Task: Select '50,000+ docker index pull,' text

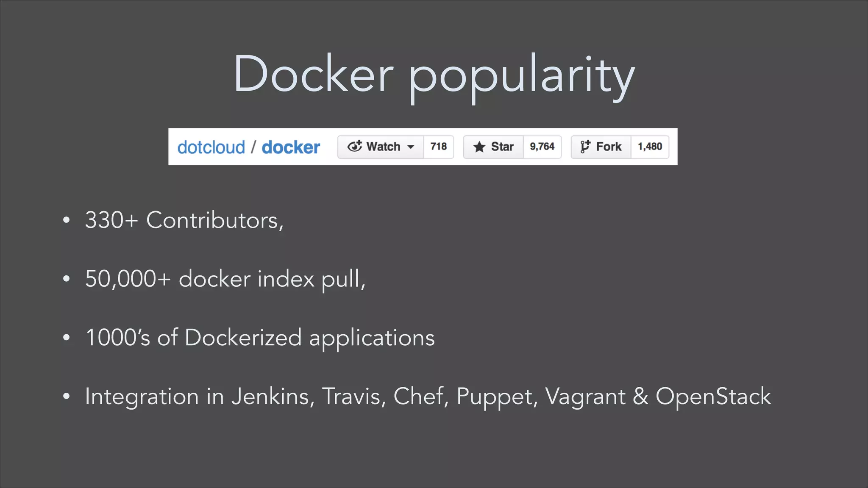Action: [x=225, y=279]
